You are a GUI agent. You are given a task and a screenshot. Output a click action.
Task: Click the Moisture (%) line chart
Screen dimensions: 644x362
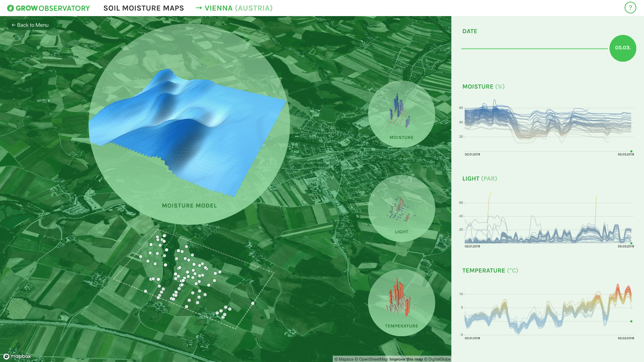tap(548, 124)
